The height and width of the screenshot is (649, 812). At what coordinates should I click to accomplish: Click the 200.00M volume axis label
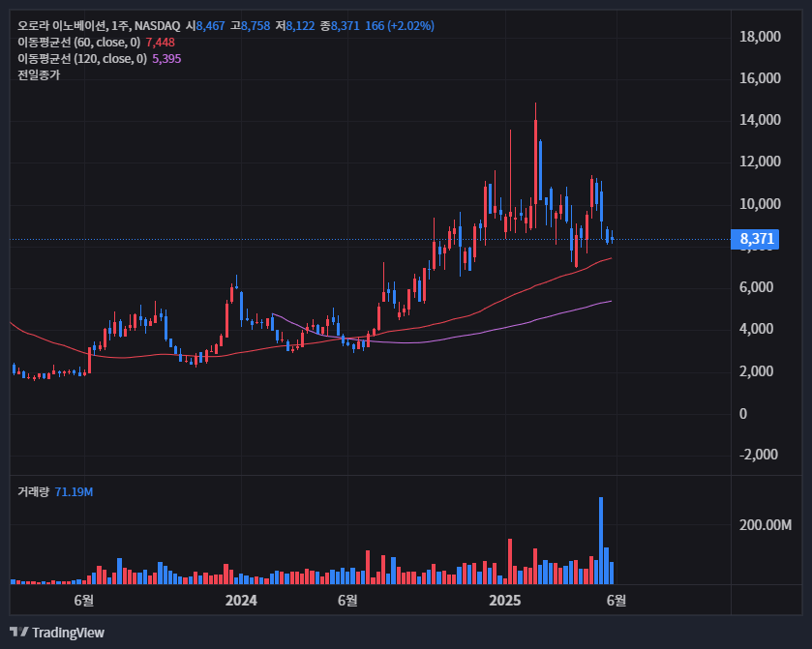click(765, 525)
